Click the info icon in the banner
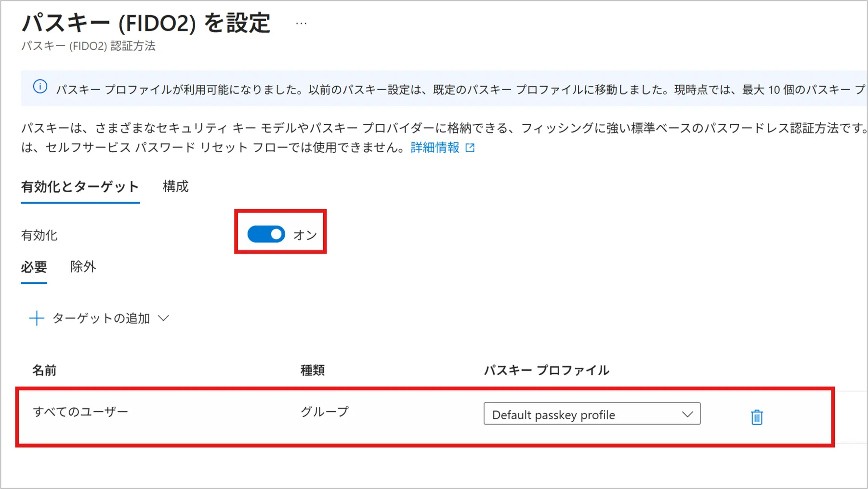Viewport: 868px width, 489px height. (x=40, y=87)
